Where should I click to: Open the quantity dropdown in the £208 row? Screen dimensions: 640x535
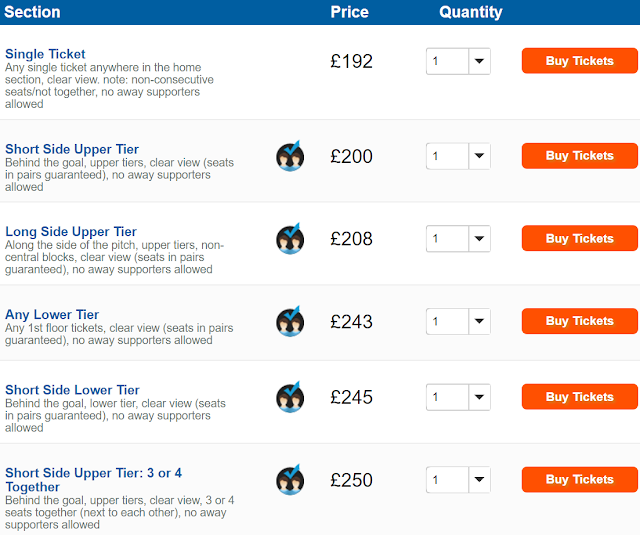click(x=458, y=239)
